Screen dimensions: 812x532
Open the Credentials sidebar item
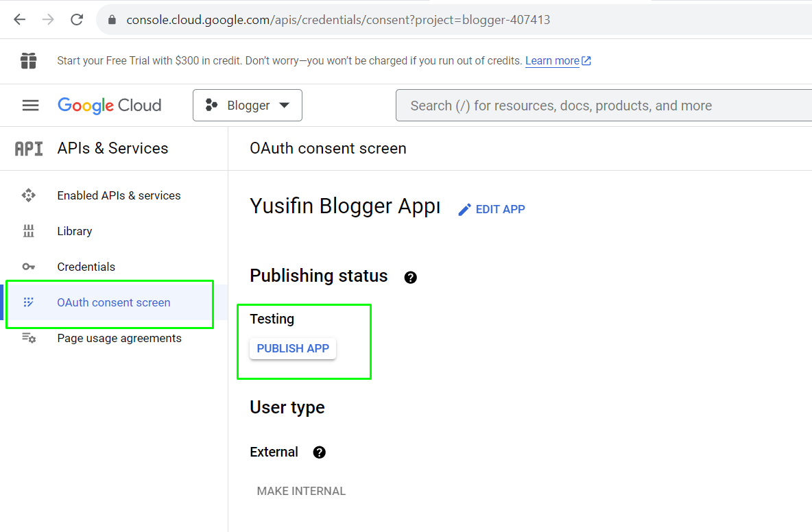[114, 267]
